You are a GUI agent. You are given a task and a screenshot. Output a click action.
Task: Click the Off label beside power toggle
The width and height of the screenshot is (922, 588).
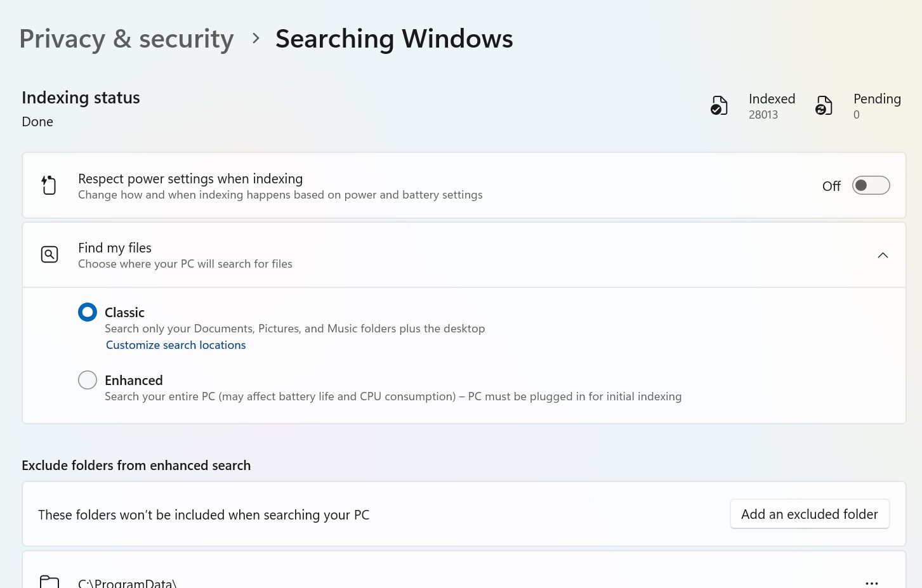[x=831, y=186]
